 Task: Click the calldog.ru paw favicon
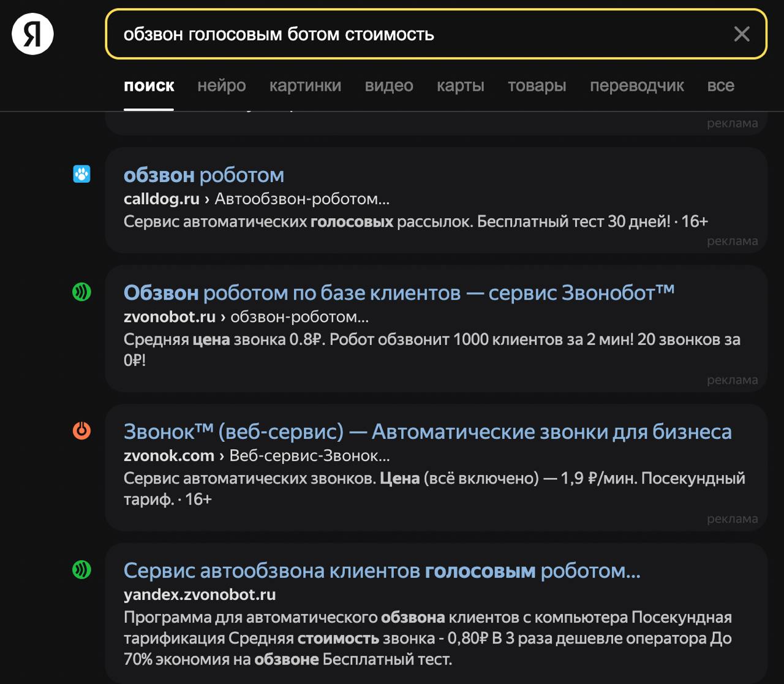tap(81, 174)
